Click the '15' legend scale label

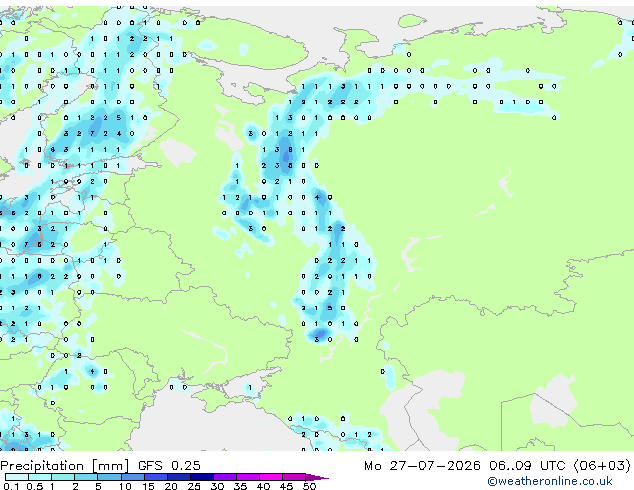pos(148,486)
